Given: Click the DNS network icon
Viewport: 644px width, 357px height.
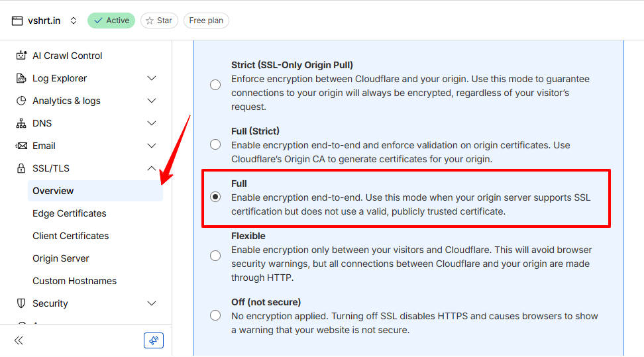Looking at the screenshot, I should coord(21,123).
